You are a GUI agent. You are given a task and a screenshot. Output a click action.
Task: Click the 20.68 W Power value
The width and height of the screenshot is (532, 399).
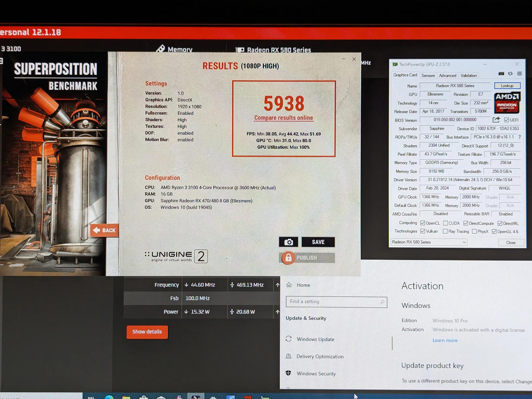pos(245,312)
